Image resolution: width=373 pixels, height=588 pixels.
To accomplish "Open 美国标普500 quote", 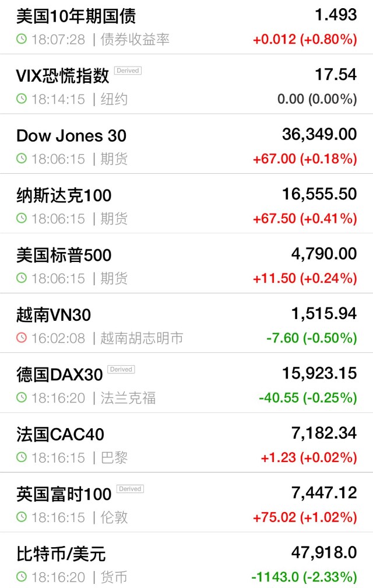I will click(x=186, y=263).
